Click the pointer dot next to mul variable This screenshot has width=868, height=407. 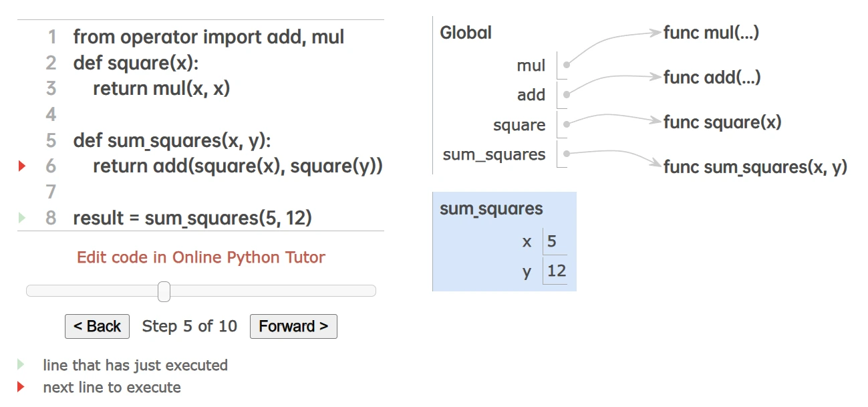pos(567,65)
